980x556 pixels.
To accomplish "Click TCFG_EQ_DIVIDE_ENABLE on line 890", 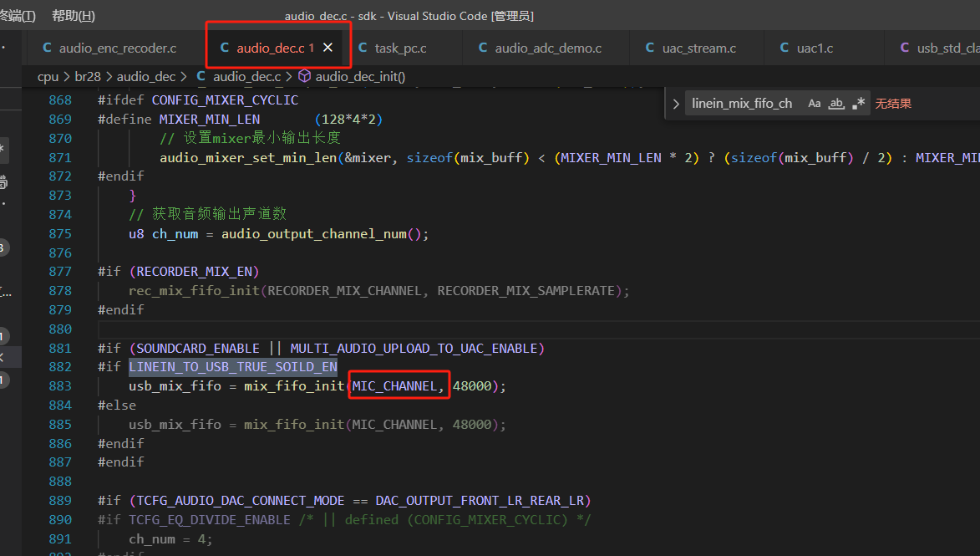I will pyautogui.click(x=210, y=520).
